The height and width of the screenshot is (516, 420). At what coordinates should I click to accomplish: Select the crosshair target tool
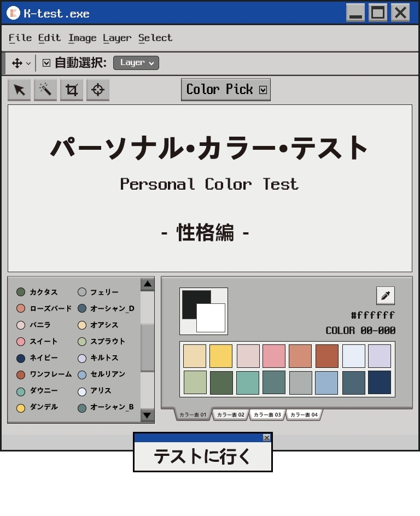pyautogui.click(x=98, y=90)
